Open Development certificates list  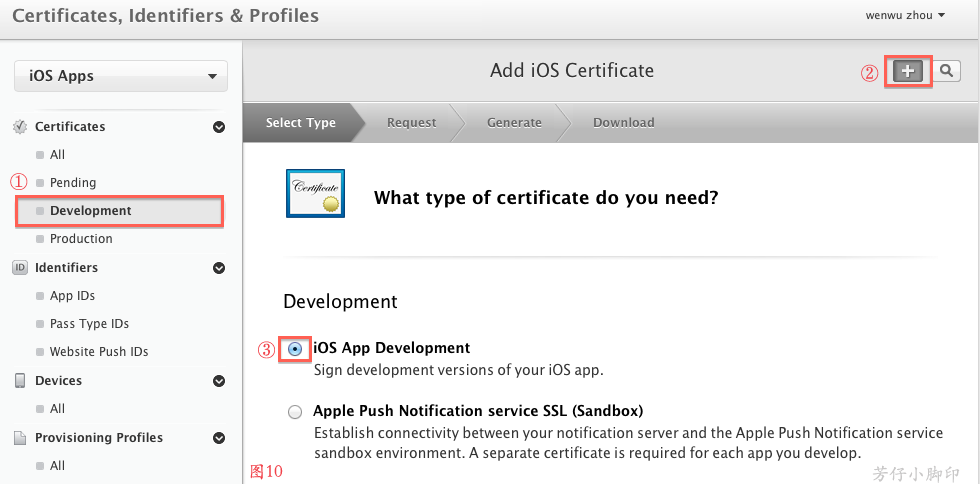[119, 211]
